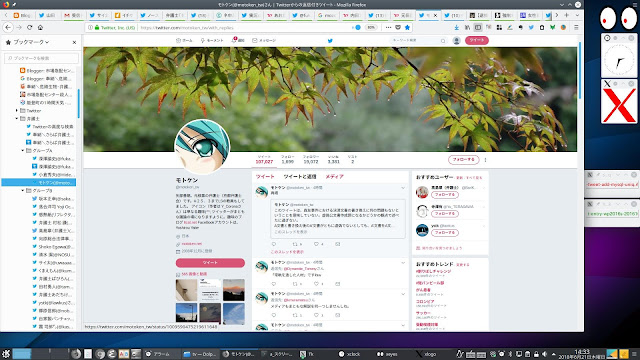Open profile more options vertical dots

485,160
